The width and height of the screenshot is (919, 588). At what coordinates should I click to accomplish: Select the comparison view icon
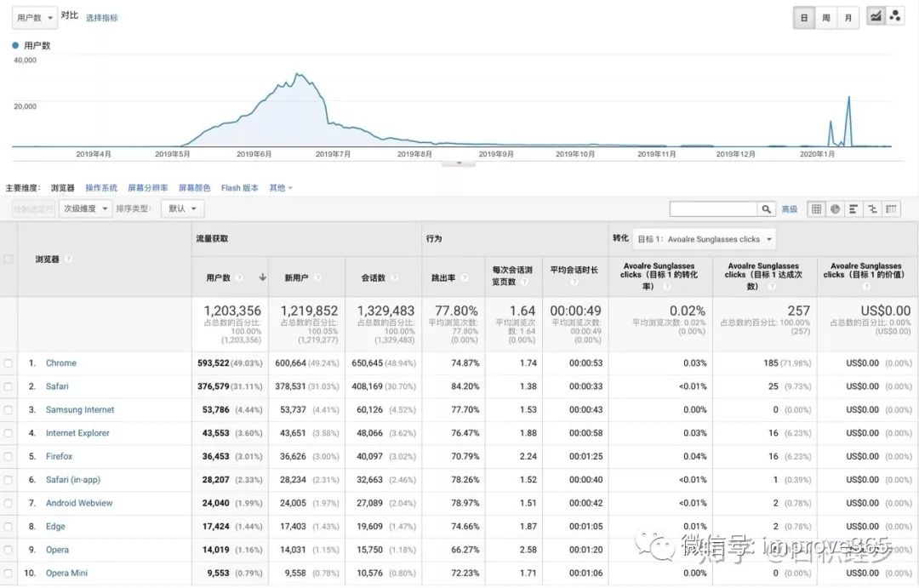coord(872,208)
